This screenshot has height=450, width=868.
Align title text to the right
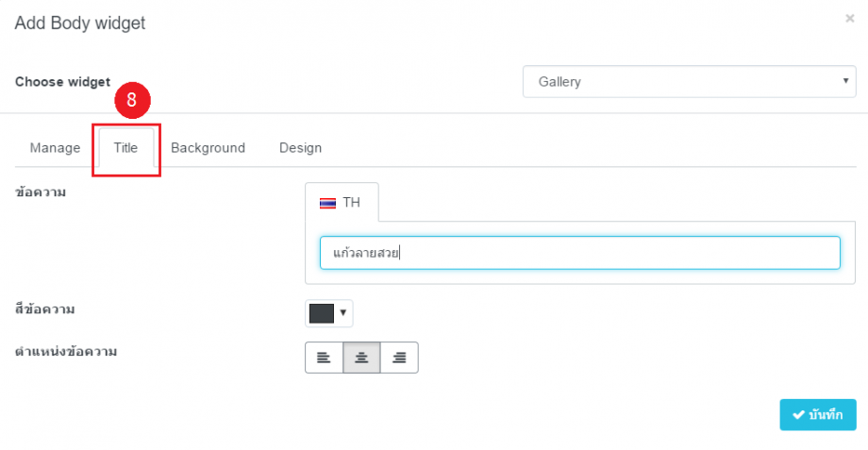399,358
